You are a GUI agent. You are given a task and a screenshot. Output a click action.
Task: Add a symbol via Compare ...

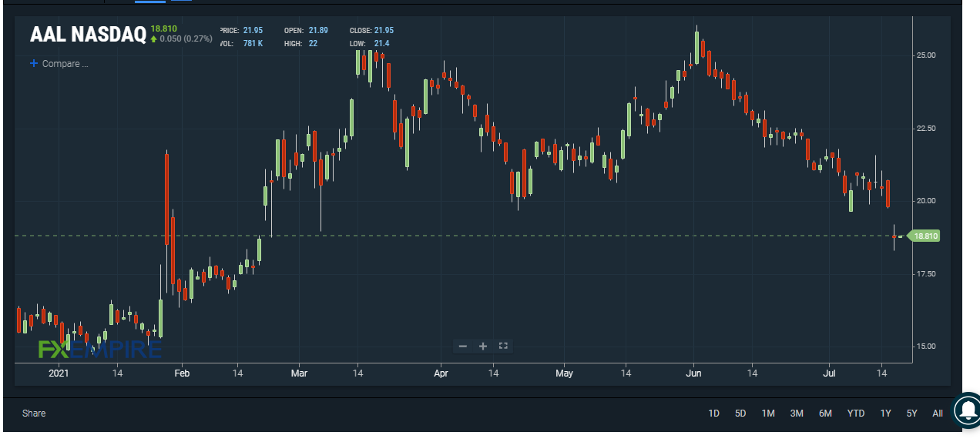pos(65,64)
